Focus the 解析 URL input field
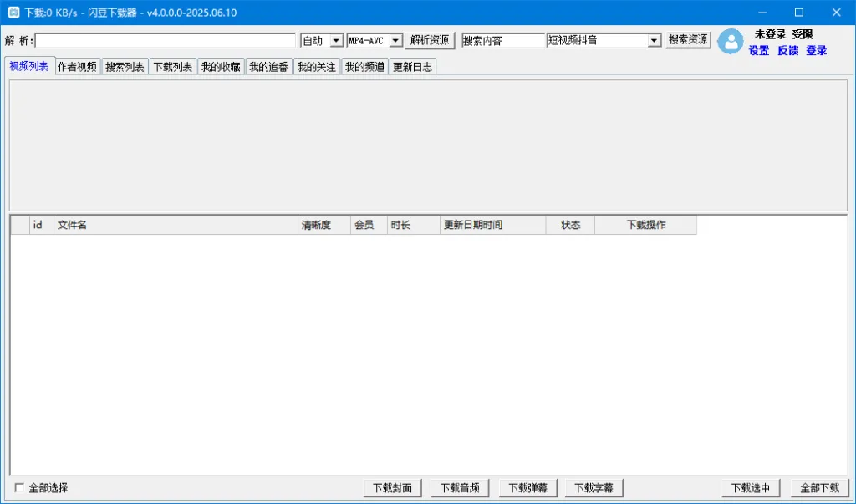Screen dimensions: 856x504 click(x=166, y=40)
